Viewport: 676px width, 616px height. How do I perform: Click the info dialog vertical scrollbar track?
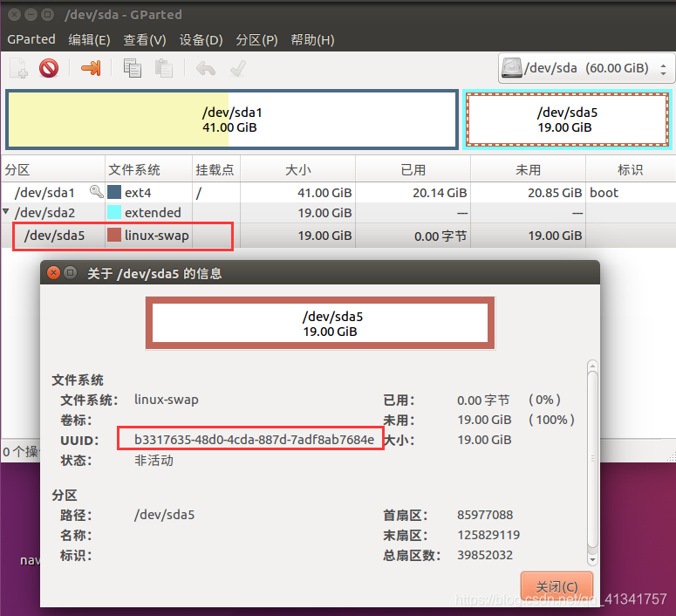click(x=593, y=462)
